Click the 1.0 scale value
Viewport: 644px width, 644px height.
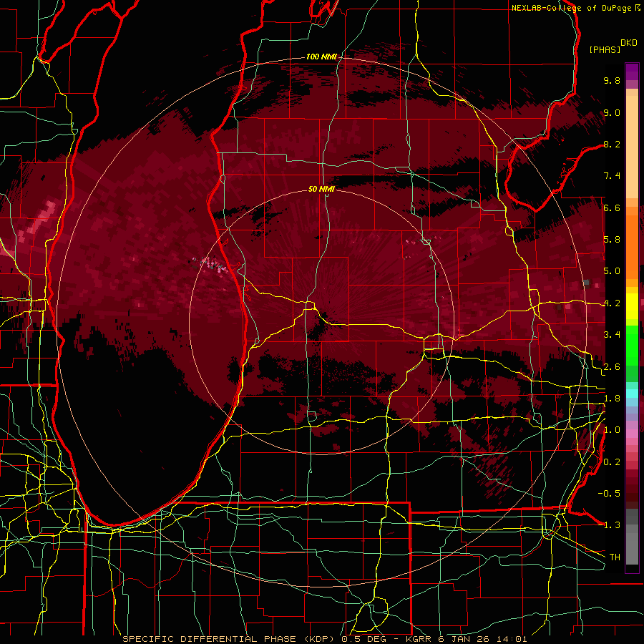coord(612,430)
